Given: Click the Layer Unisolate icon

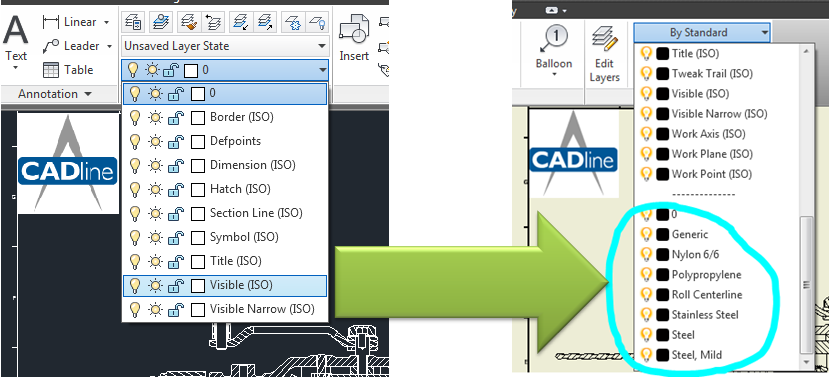Looking at the screenshot, I should click(x=264, y=22).
